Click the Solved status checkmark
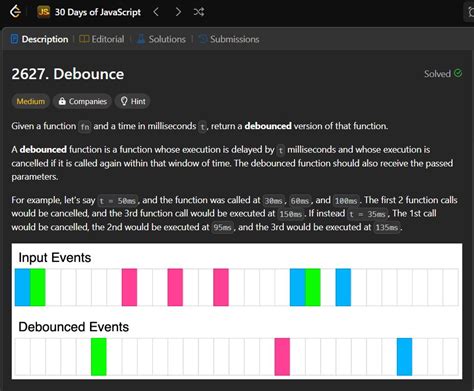 coord(458,73)
